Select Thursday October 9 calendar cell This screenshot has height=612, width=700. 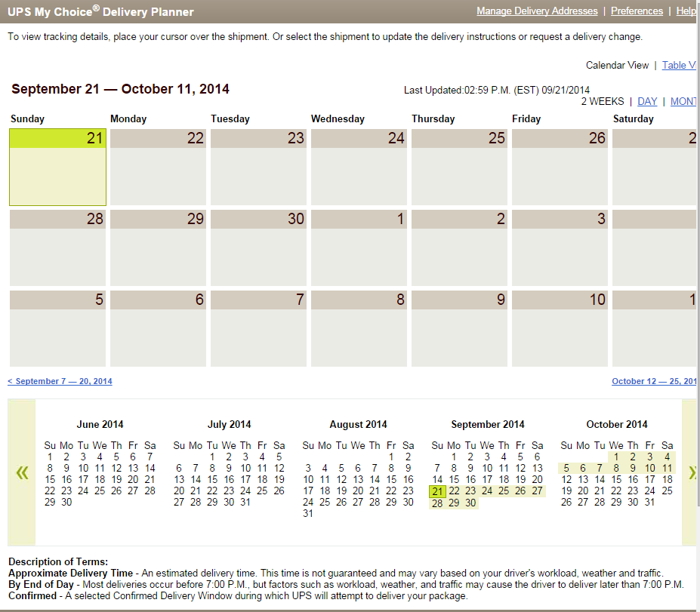(459, 329)
